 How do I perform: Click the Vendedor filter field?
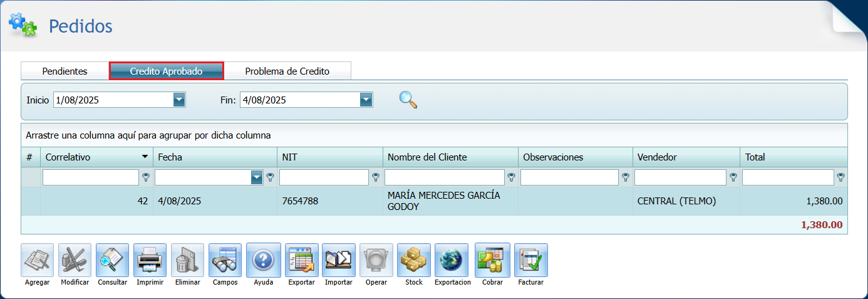681,177
